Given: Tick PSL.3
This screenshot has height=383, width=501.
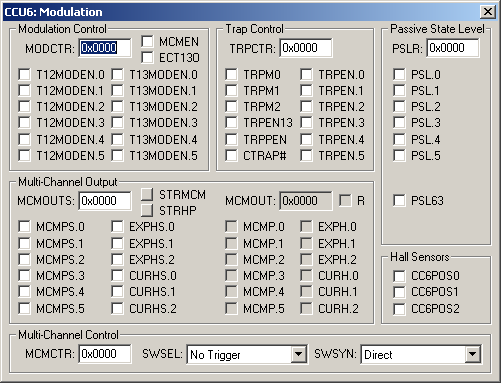Looking at the screenshot, I should [x=399, y=123].
